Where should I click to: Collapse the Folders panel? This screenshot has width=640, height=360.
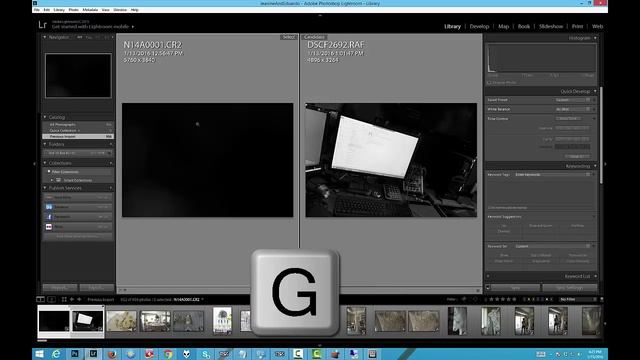click(x=45, y=144)
